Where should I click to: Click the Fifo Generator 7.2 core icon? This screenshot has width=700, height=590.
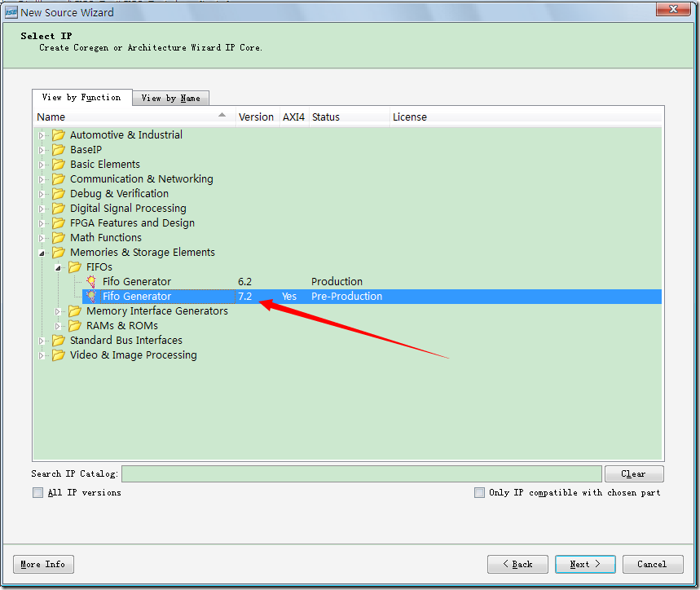point(91,297)
